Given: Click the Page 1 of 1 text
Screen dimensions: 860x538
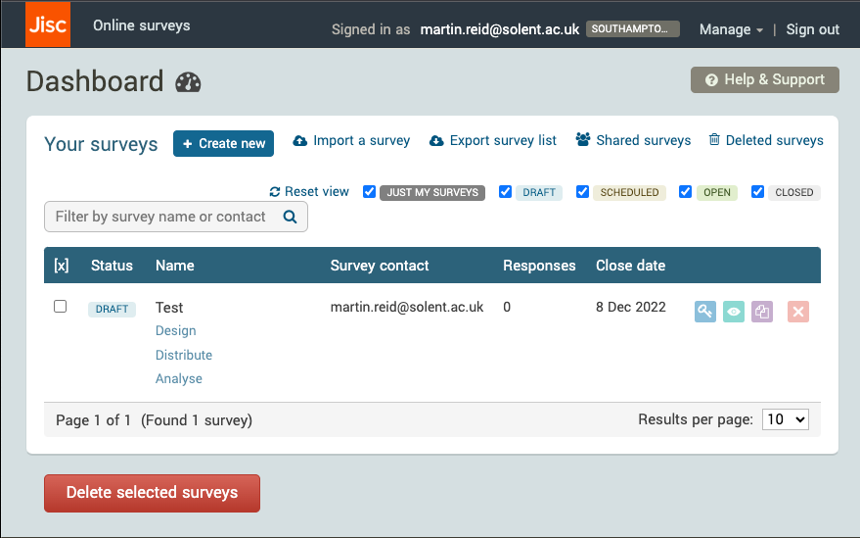Looking at the screenshot, I should [93, 421].
